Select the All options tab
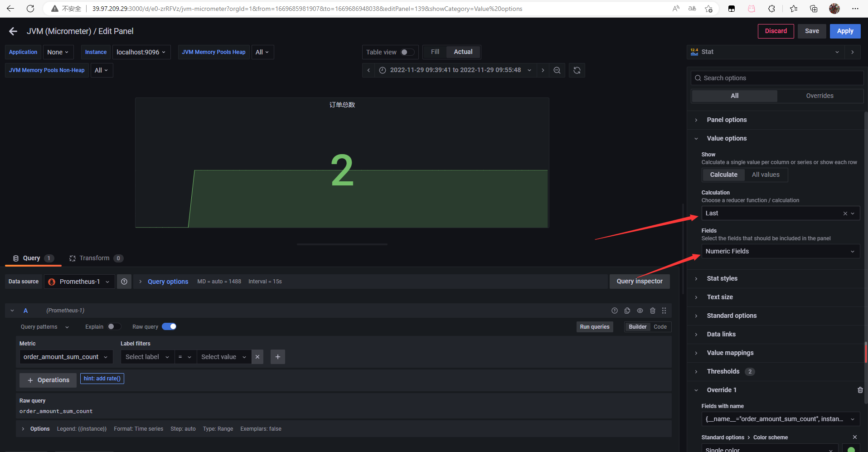The image size is (868, 452). [734, 96]
